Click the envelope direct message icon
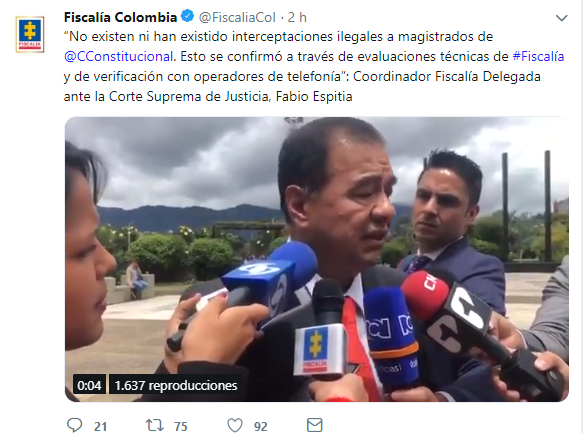This screenshot has height=433, width=583. coord(315,425)
